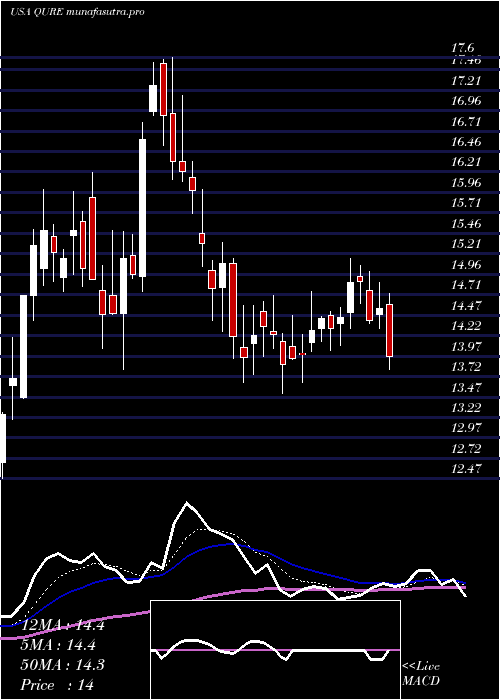Click the 14.71 price axis label
The height and width of the screenshot is (700, 500).
[466, 285]
